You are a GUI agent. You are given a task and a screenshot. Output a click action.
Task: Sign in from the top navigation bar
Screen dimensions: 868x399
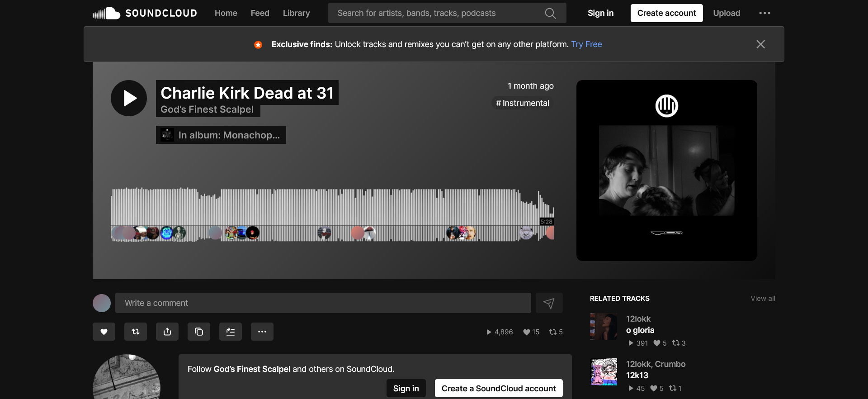point(600,13)
